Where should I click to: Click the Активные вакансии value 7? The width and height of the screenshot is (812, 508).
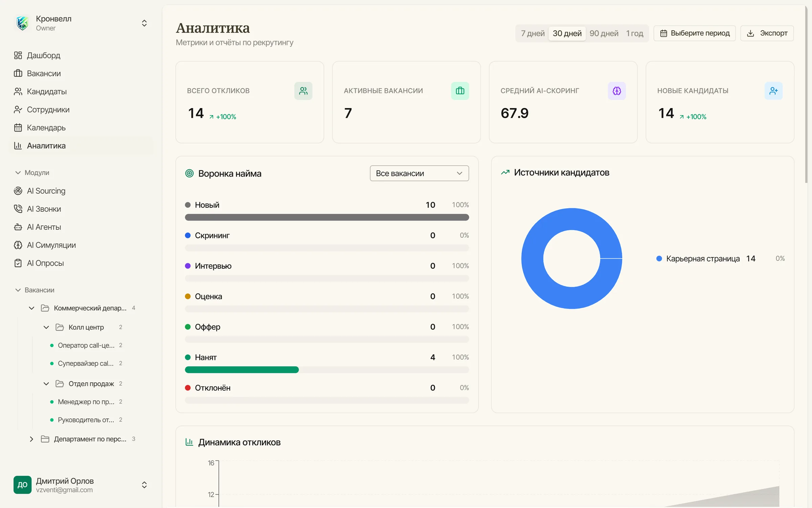tap(348, 113)
